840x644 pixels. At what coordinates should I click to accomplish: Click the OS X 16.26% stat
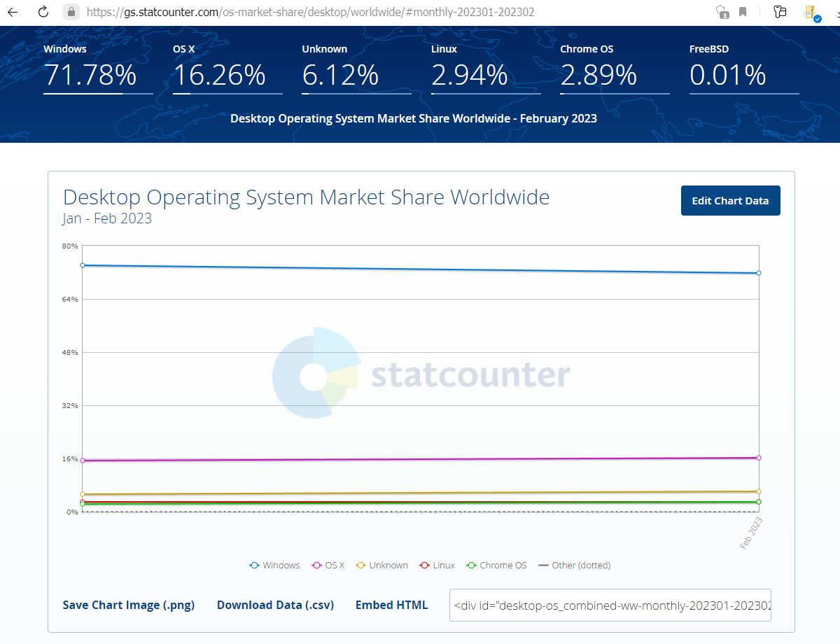[227, 68]
